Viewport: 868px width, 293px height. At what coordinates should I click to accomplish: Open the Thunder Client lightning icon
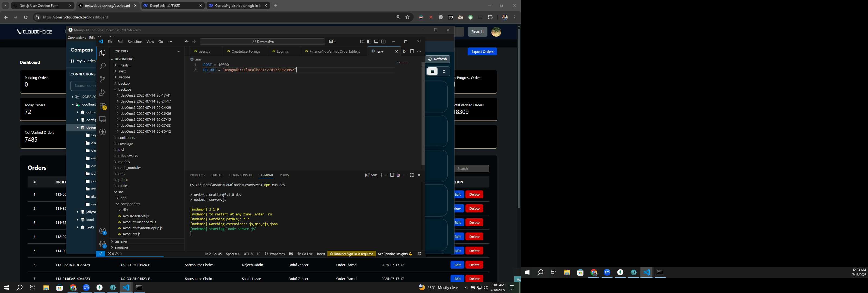(x=103, y=132)
